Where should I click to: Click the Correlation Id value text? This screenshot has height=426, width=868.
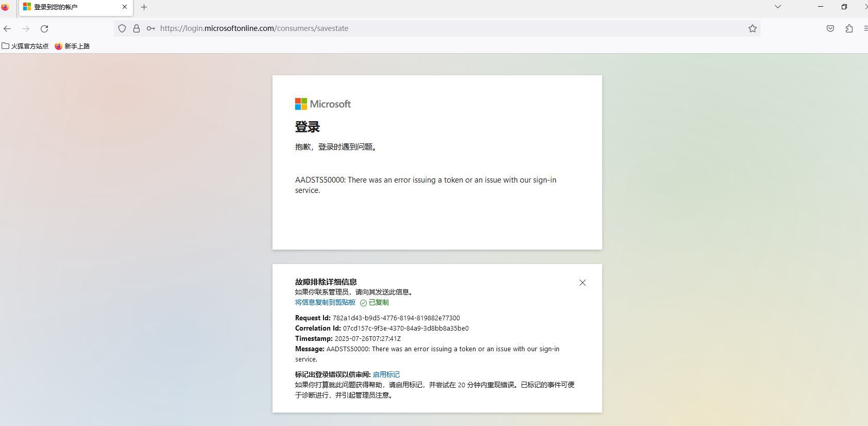pos(406,329)
